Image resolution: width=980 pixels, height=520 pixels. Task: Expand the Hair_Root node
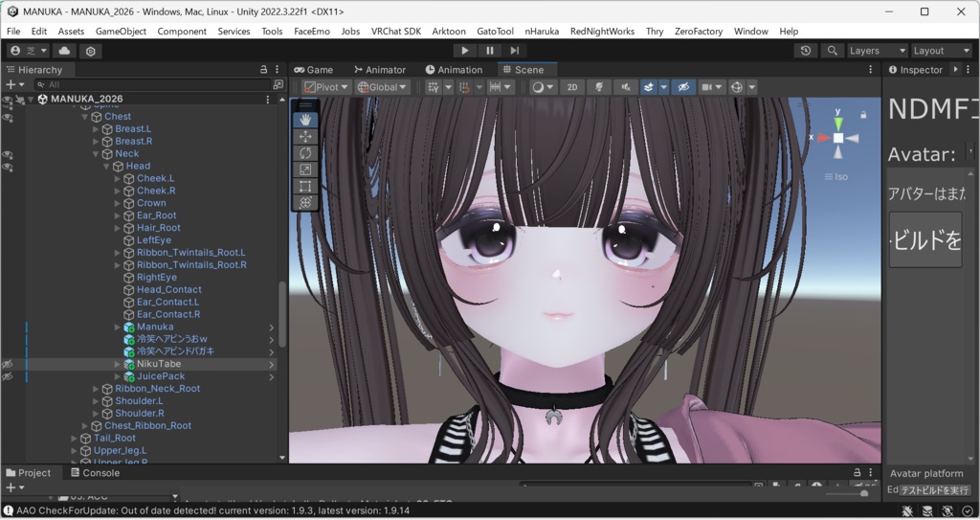pos(118,228)
